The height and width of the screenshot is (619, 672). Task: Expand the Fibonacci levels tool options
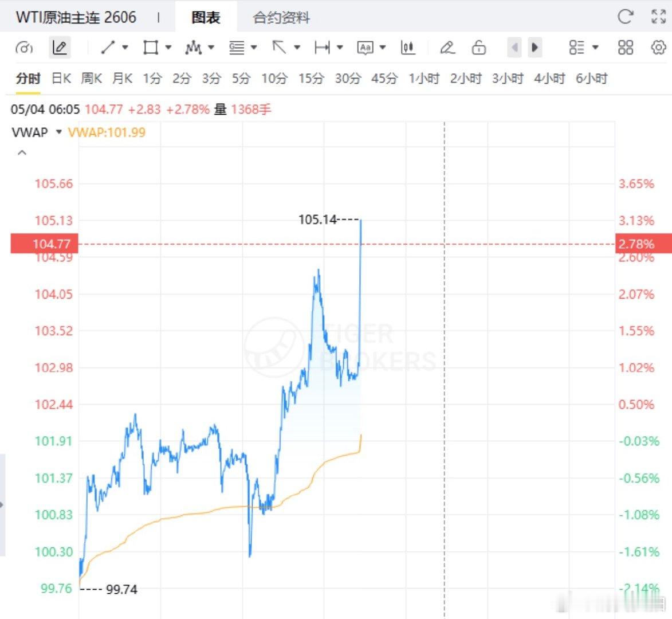(254, 47)
